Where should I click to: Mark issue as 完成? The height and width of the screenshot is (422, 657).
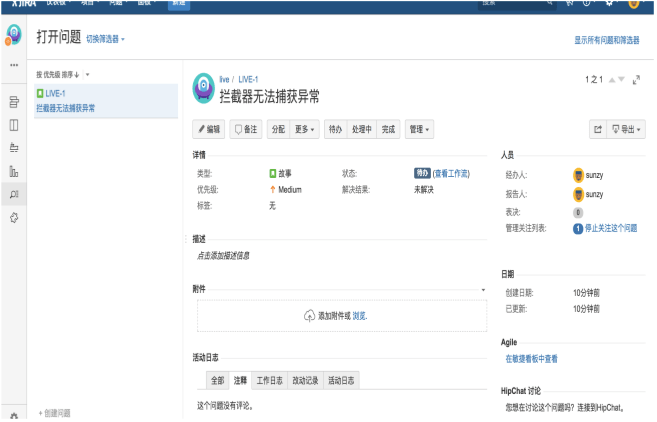tap(388, 129)
